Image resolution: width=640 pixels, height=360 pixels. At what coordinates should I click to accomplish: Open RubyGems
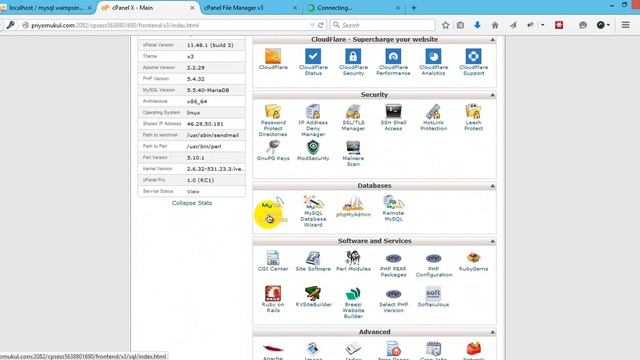click(473, 261)
